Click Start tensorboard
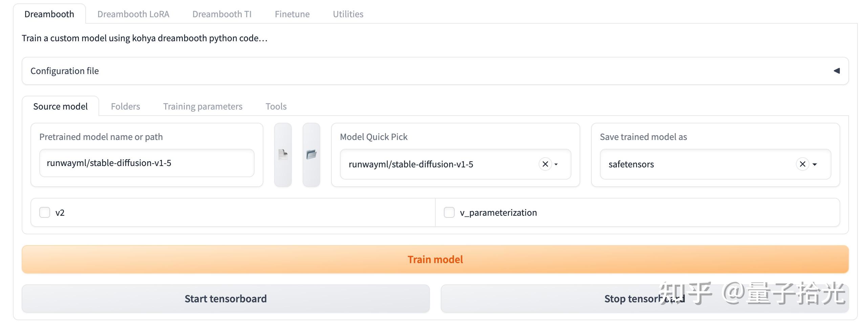The height and width of the screenshot is (328, 868). tap(226, 299)
